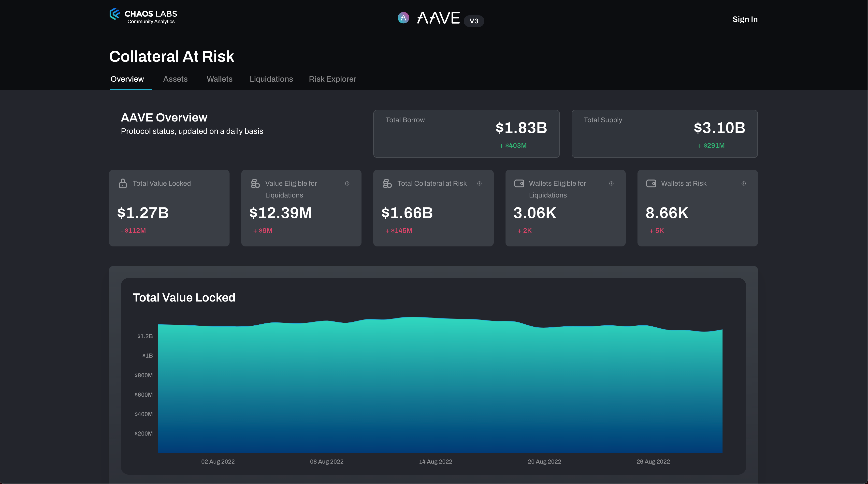Switch to the Wallets tab
Screen dimensions: 868x484
click(219, 79)
